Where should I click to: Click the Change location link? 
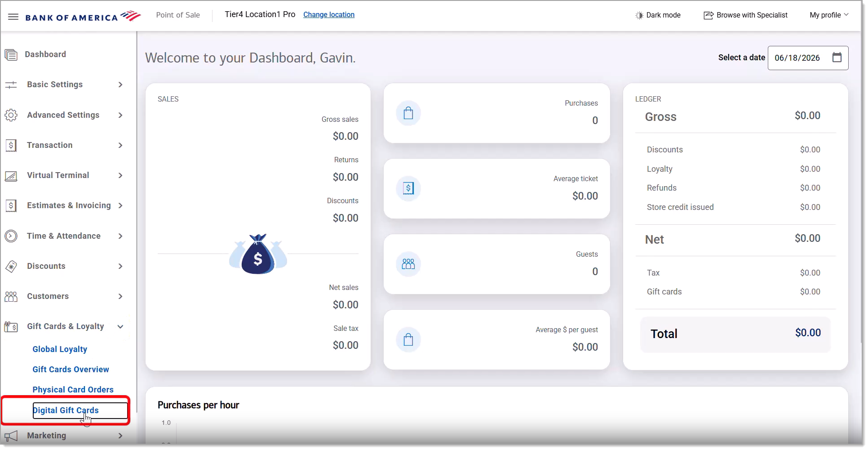tap(329, 15)
